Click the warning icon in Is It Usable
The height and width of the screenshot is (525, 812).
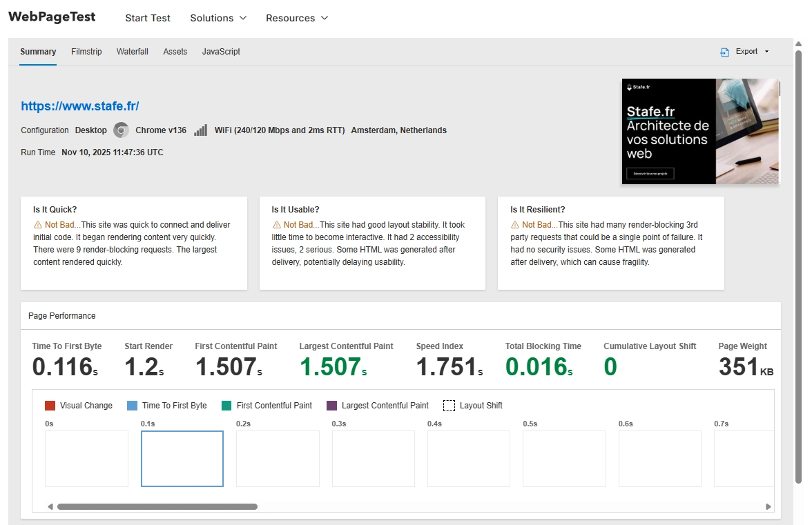coord(276,224)
